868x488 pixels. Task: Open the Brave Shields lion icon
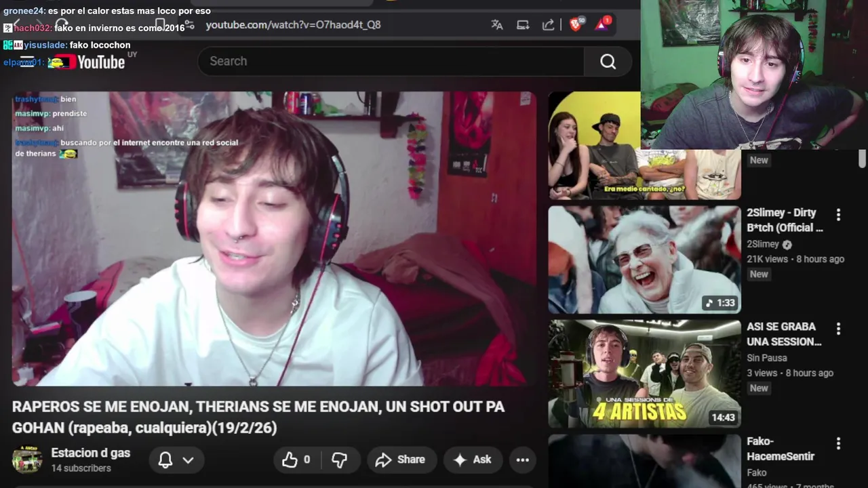576,24
